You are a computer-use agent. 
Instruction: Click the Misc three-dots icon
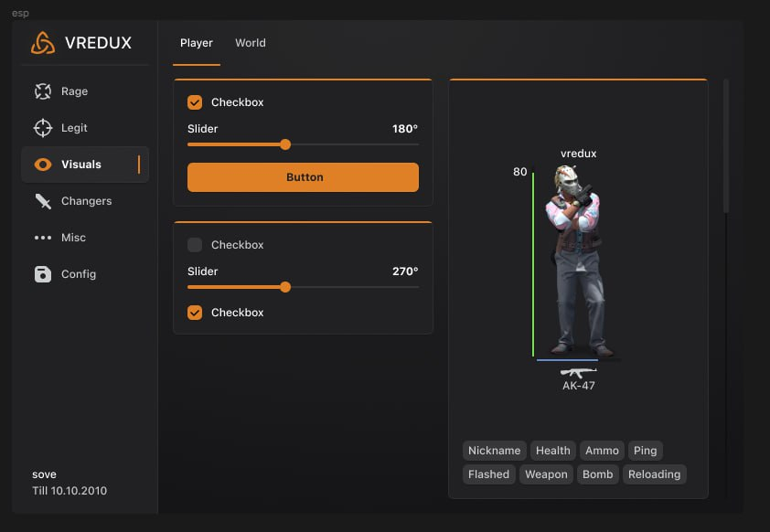point(43,238)
